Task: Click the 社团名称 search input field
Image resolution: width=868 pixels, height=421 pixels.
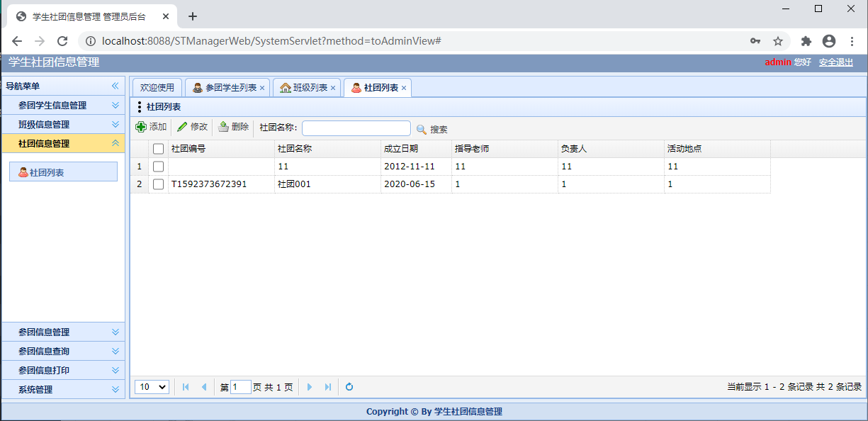Action: tap(356, 128)
